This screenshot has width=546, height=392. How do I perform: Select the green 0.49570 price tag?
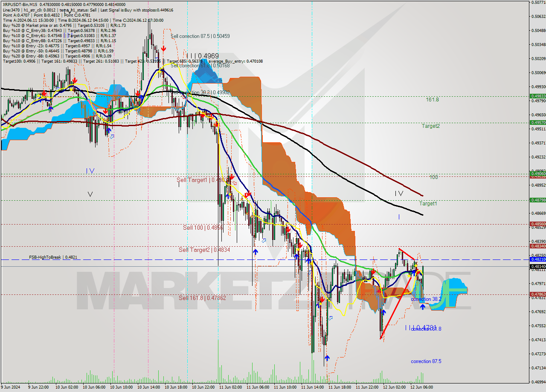point(537,123)
